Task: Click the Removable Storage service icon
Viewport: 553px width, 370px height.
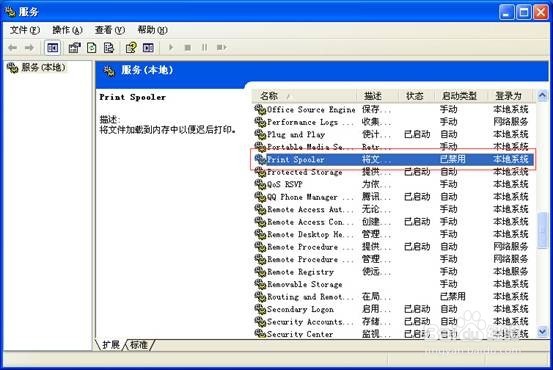Action: (260, 284)
